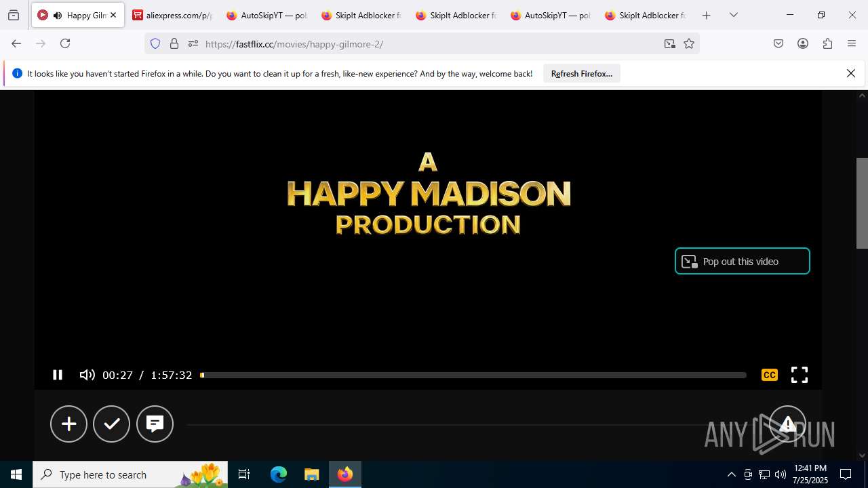Open File Explorer from taskbar
Image resolution: width=868 pixels, height=488 pixels.
click(x=311, y=474)
